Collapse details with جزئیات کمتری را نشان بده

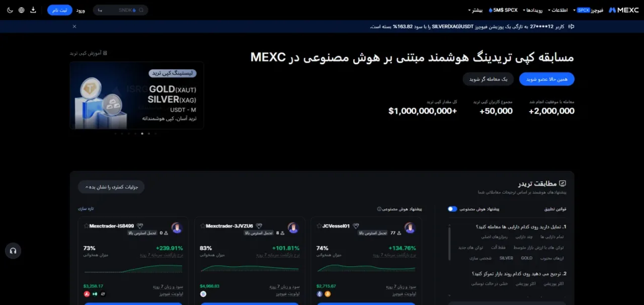(x=111, y=187)
